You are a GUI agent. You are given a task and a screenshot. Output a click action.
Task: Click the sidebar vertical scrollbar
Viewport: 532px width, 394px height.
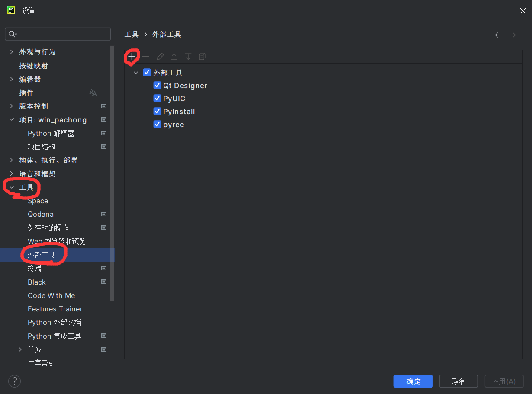(112, 173)
